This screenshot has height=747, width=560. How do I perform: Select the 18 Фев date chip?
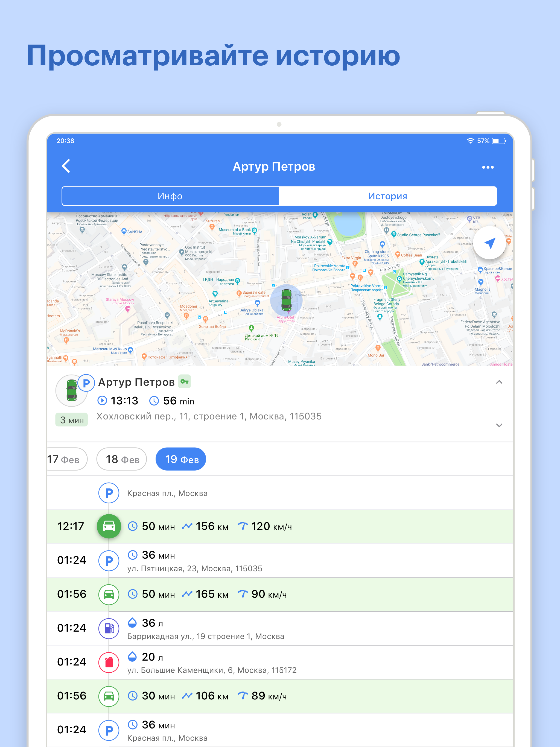[x=122, y=459]
